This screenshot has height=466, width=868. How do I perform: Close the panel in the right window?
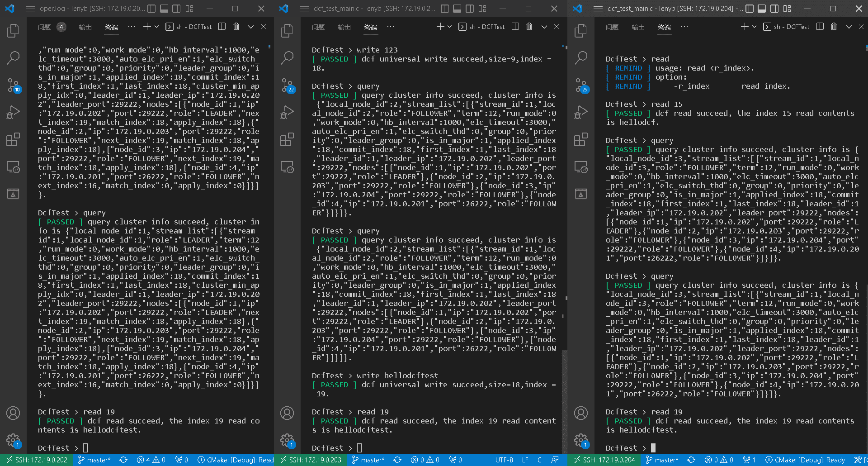coord(862,27)
